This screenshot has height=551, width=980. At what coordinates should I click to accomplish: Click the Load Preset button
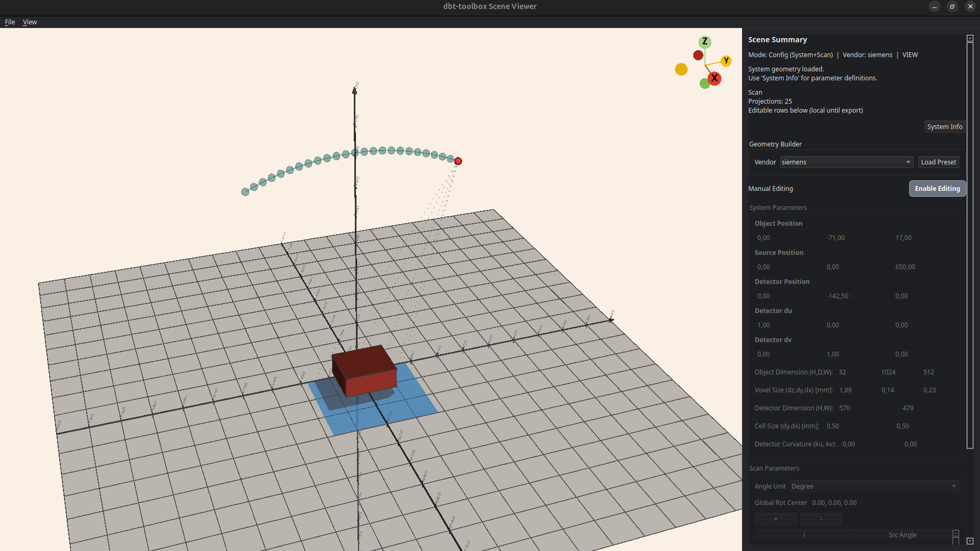click(938, 162)
